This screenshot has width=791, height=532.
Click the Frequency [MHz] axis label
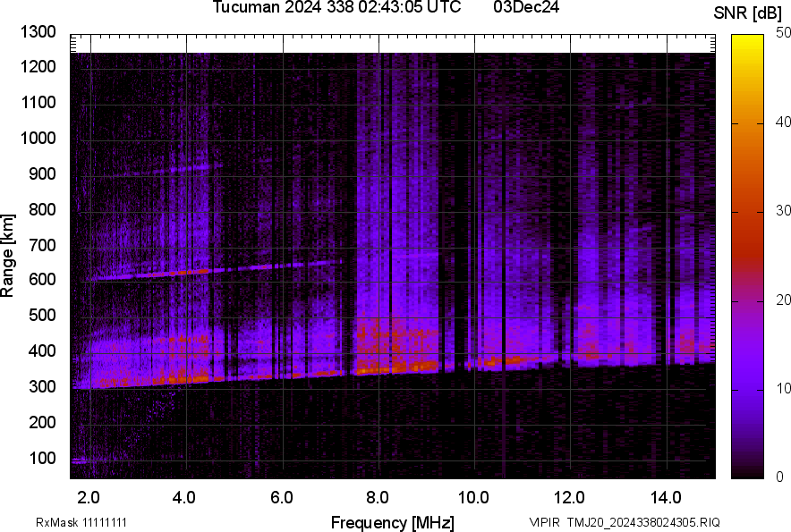coord(392,522)
